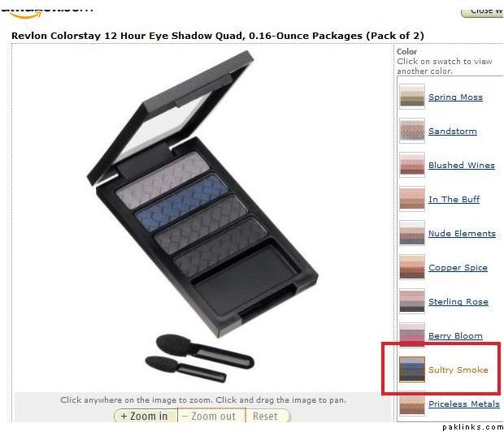Close the image viewer window

point(483,11)
